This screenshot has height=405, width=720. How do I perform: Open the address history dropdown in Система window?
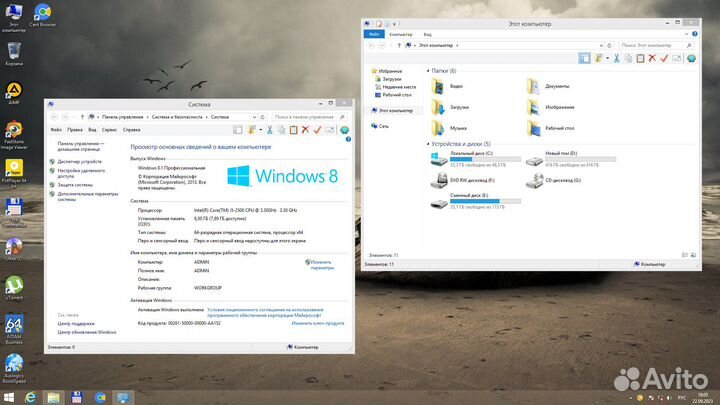click(x=254, y=117)
